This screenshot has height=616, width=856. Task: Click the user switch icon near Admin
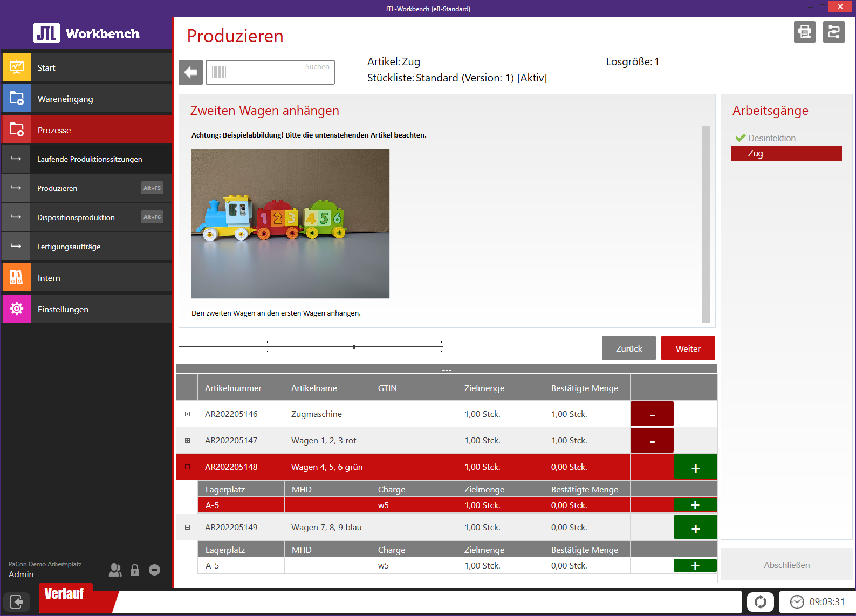point(115,570)
